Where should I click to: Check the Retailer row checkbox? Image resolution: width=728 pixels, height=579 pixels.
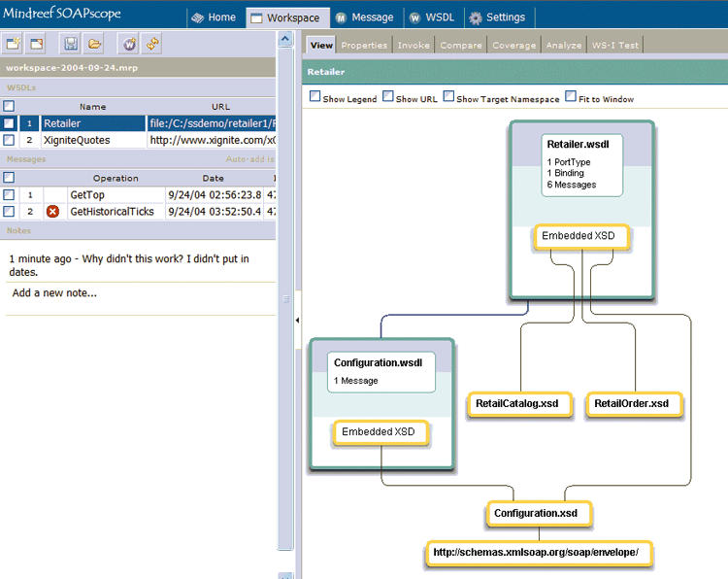point(9,123)
